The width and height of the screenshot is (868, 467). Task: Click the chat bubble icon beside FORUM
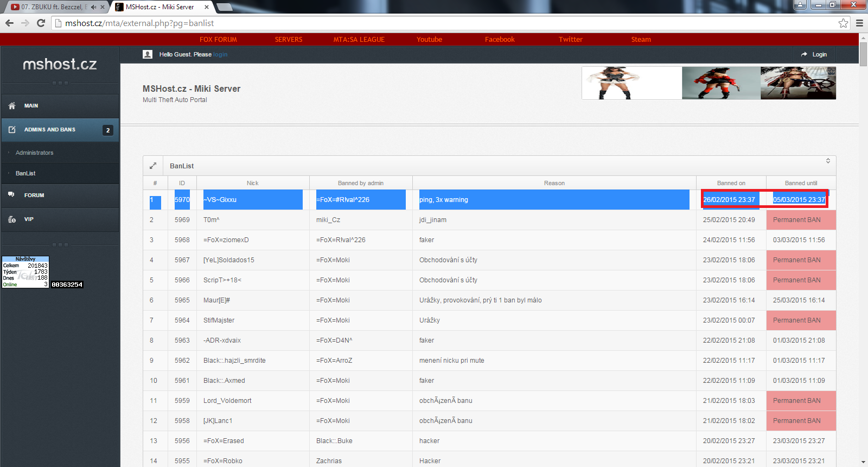11,195
